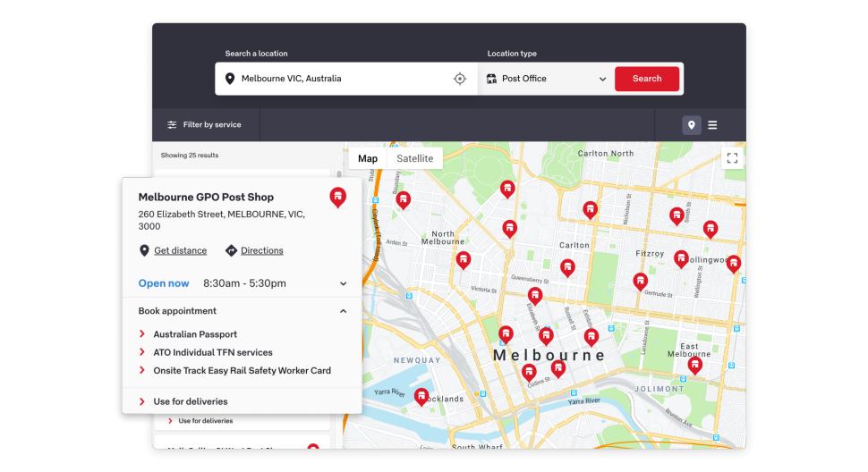Click the Docklands post office map pin
This screenshot has height=472, width=868.
point(421,396)
